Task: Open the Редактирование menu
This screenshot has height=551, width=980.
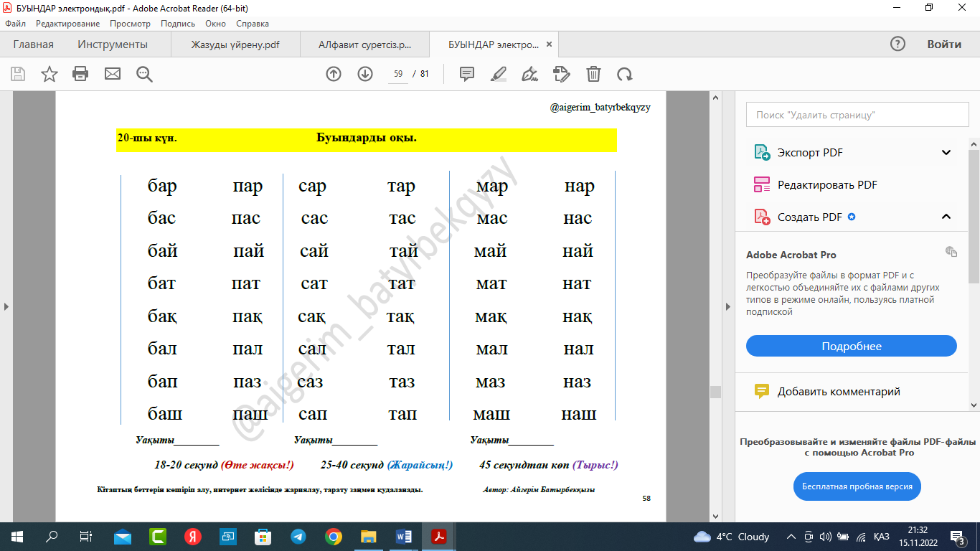Action: click(67, 24)
